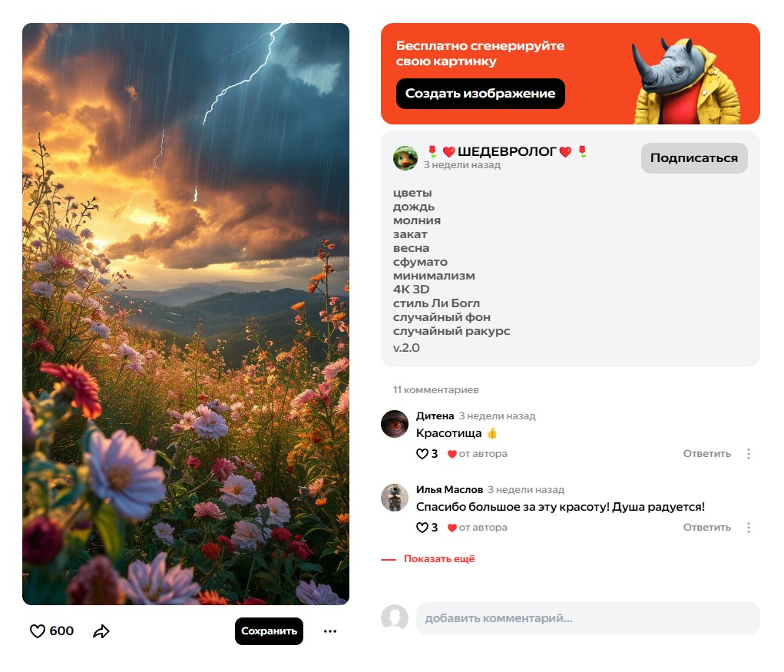Open options menu for Илья Маслов's comment
The height and width of the screenshot is (672, 784).
[x=749, y=527]
